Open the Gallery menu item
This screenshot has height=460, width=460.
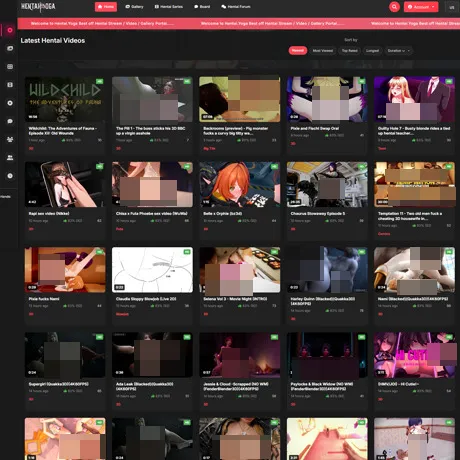click(134, 7)
